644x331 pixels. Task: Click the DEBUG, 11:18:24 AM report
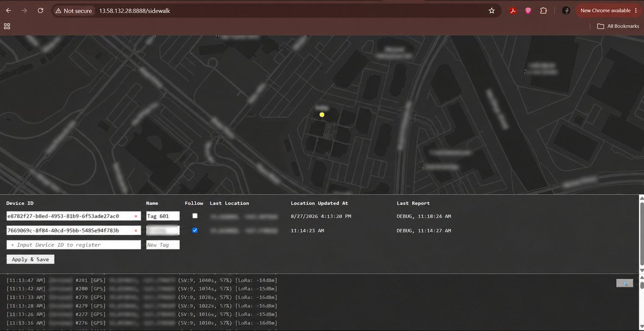pyautogui.click(x=424, y=216)
